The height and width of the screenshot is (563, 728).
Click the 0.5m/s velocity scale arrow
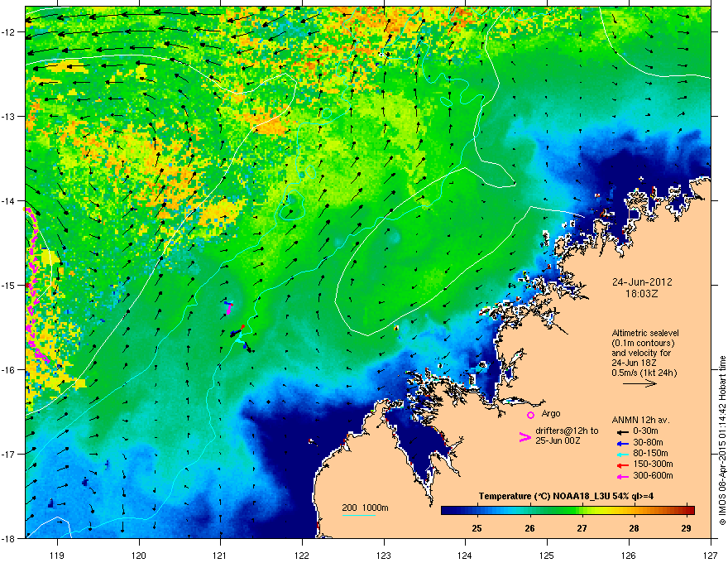tap(639, 383)
